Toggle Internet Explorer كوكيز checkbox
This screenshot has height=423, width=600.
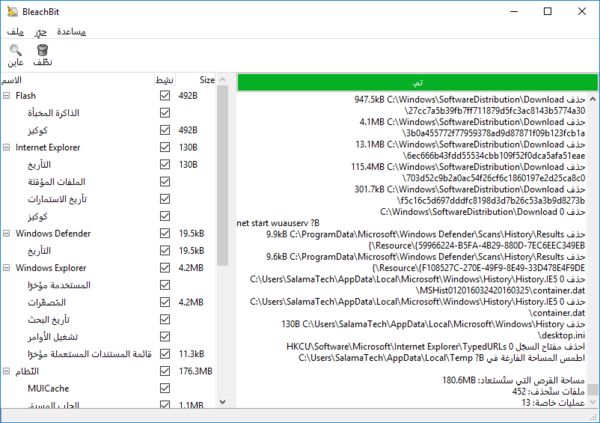pos(165,216)
